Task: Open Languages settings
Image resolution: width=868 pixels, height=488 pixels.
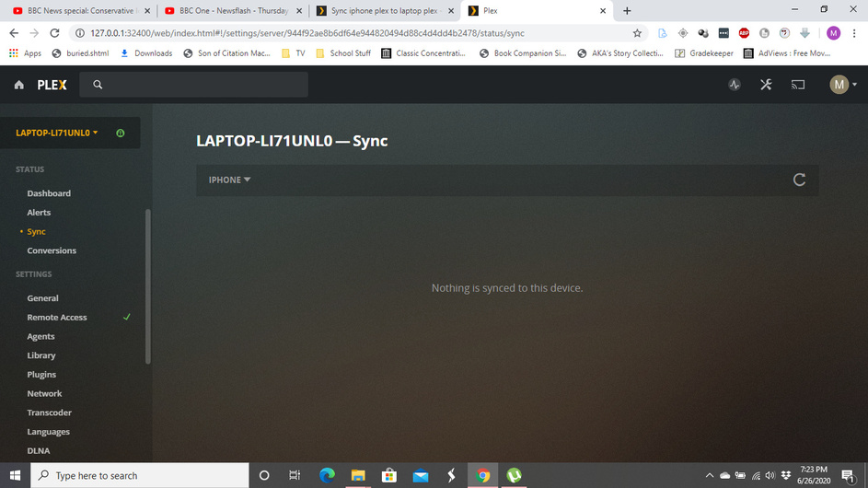Action: tap(48, 432)
